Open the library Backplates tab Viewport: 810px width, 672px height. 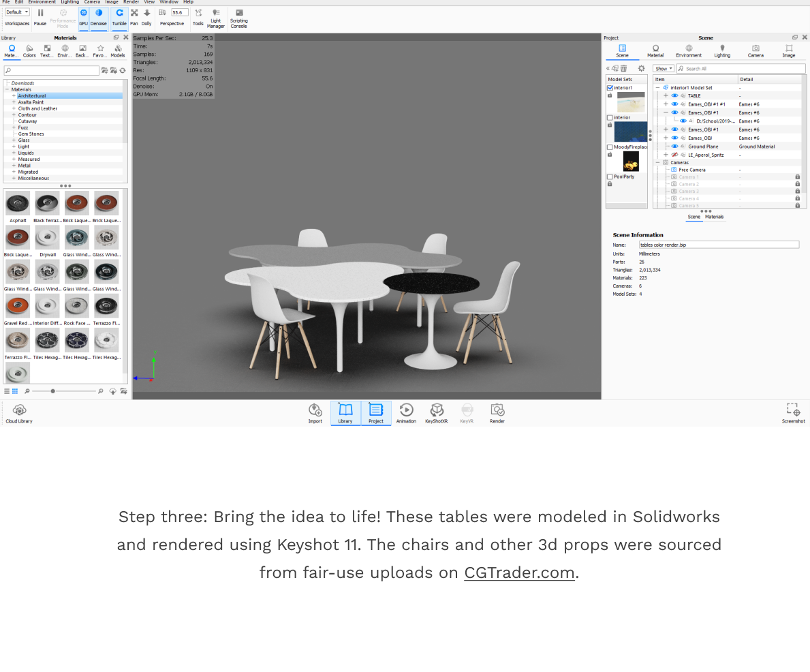click(82, 51)
